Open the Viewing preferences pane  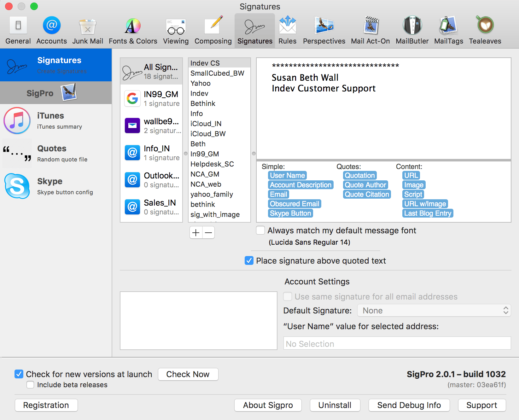[x=176, y=31]
